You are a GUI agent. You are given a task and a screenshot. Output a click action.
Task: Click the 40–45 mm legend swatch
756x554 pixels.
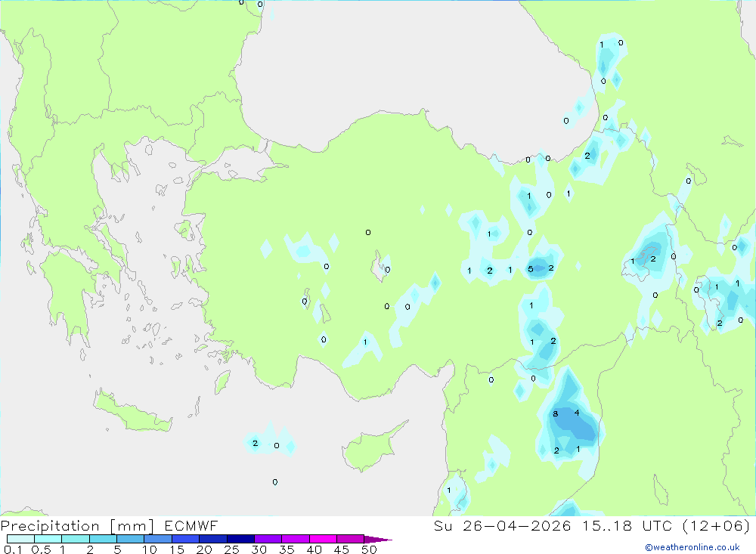[x=323, y=539]
